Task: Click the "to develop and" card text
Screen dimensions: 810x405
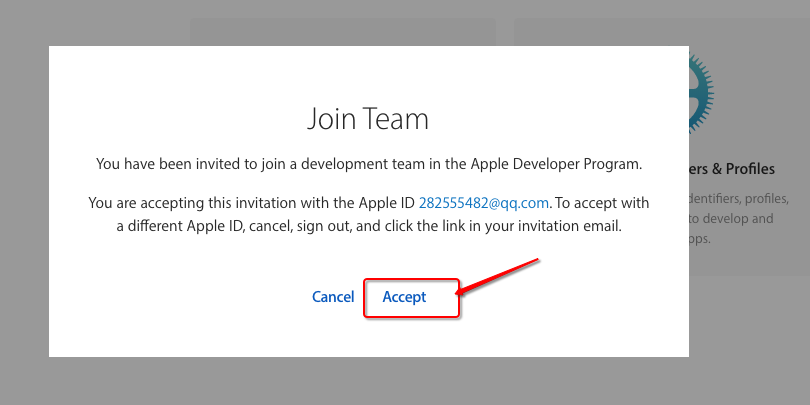Action: pos(737,218)
